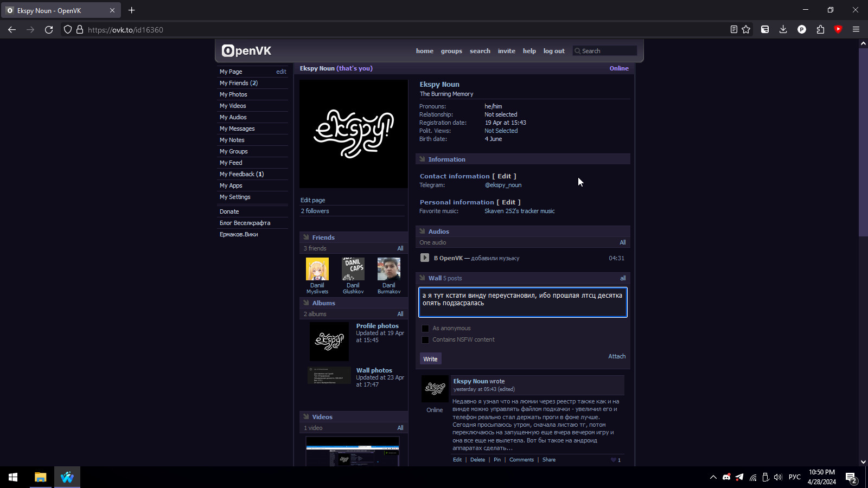The width and height of the screenshot is (868, 488).
Task: Like the wall post heart icon
Action: click(x=614, y=460)
